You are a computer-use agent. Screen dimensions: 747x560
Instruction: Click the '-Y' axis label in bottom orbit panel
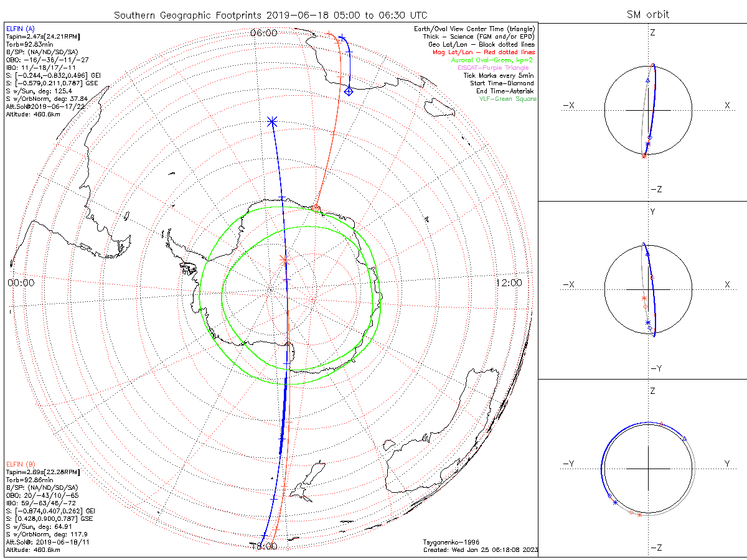pyautogui.click(x=568, y=463)
